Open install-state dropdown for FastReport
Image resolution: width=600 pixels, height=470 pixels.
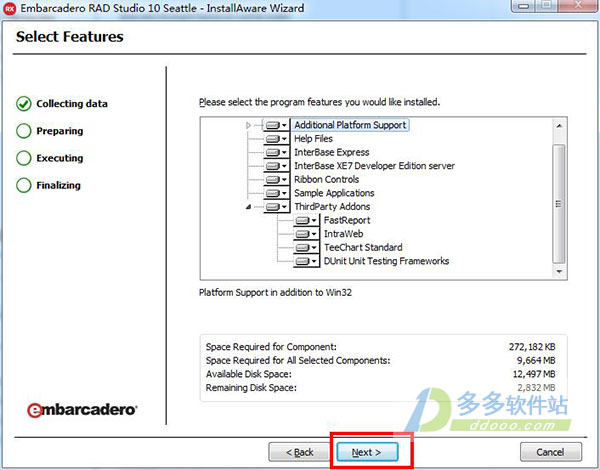306,220
